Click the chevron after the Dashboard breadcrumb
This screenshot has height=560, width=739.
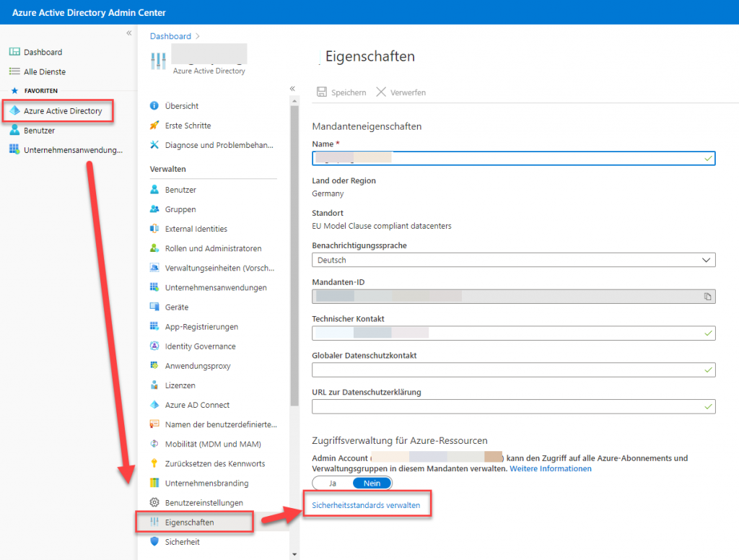(198, 36)
